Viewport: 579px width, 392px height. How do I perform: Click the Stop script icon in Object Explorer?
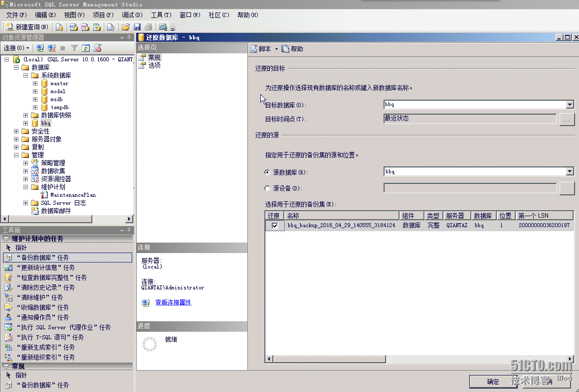pyautogui.click(x=97, y=48)
